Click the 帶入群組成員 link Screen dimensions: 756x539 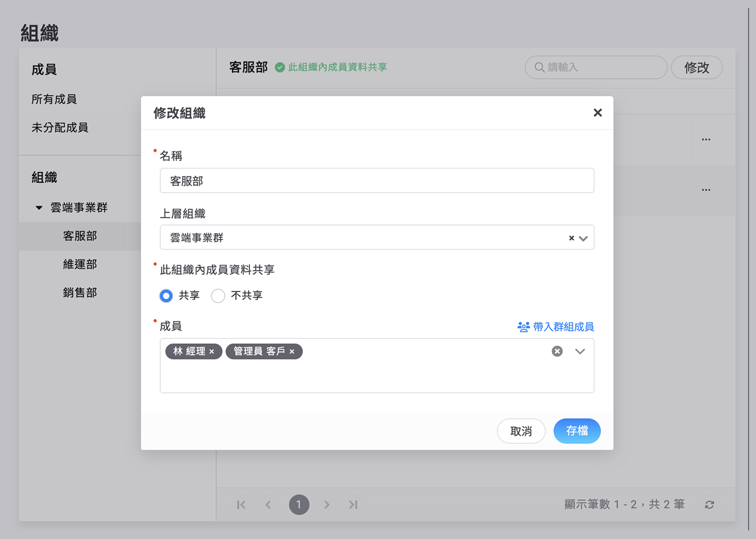pyautogui.click(x=563, y=326)
